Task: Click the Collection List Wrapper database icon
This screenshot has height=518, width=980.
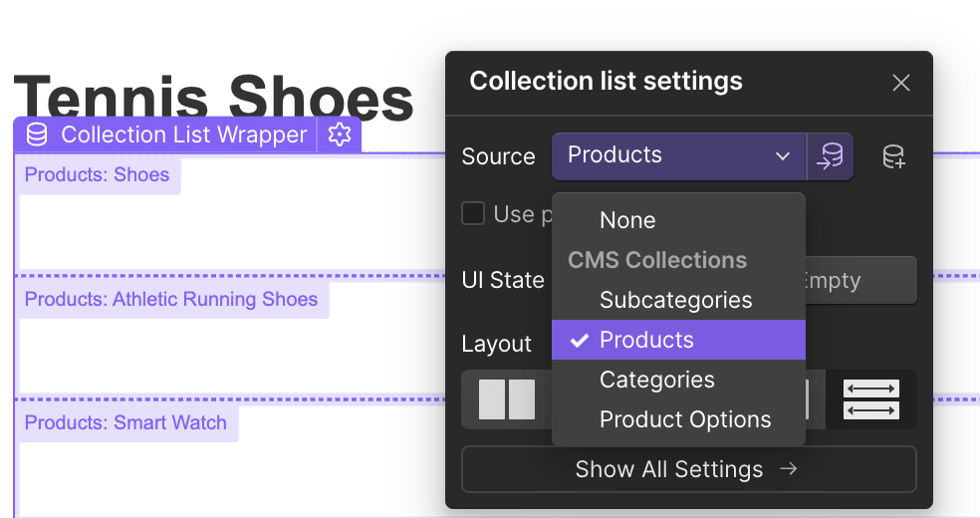Action: [37, 134]
